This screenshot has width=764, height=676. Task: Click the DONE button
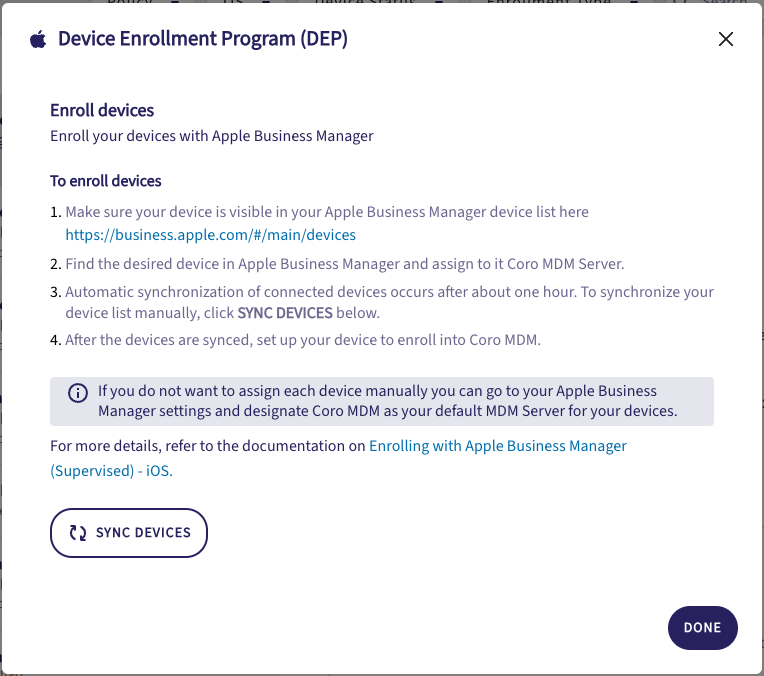(x=702, y=627)
